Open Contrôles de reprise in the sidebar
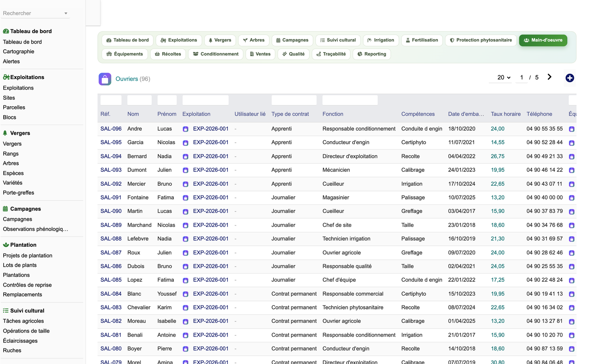Image resolution: width=589 pixels, height=364 pixels. point(27,285)
